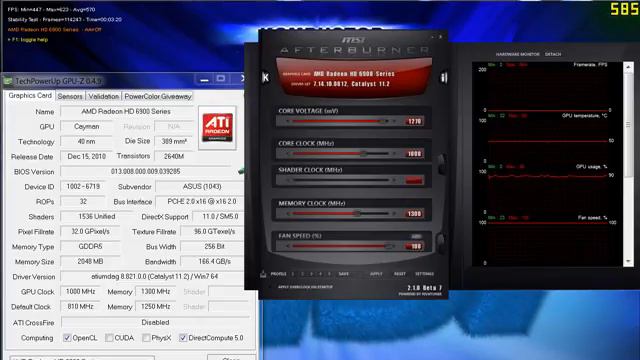Click the GPU-Z title bar app icon
This screenshot has height=360, width=640.
[x=8, y=81]
